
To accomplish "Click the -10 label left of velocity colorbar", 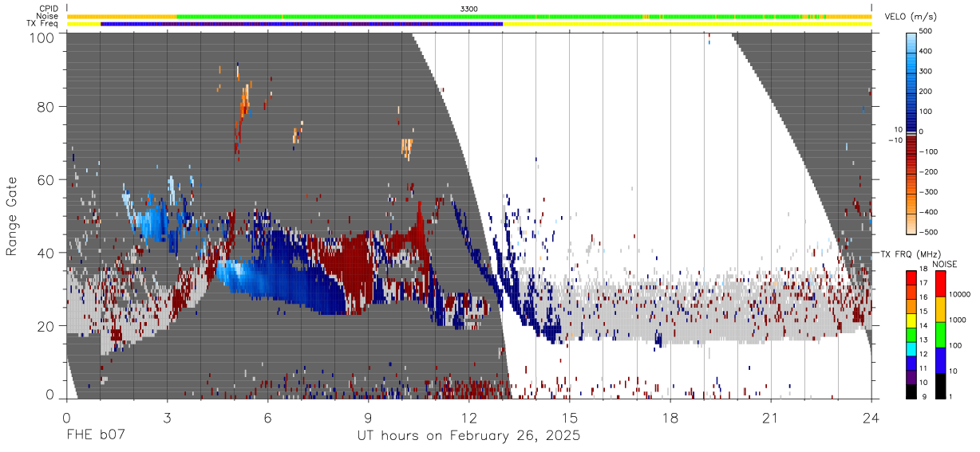I will coord(894,140).
